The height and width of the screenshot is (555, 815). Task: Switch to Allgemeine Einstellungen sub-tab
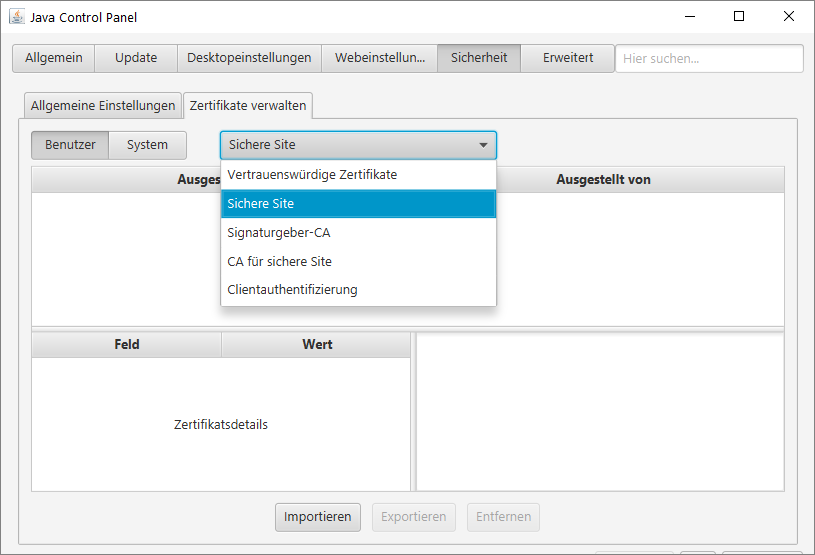tap(103, 105)
